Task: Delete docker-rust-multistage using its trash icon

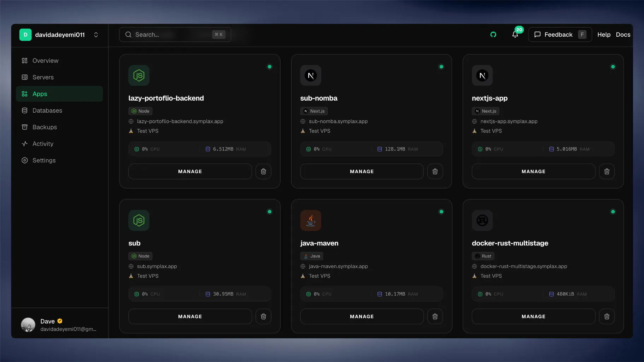Action: coord(607,316)
